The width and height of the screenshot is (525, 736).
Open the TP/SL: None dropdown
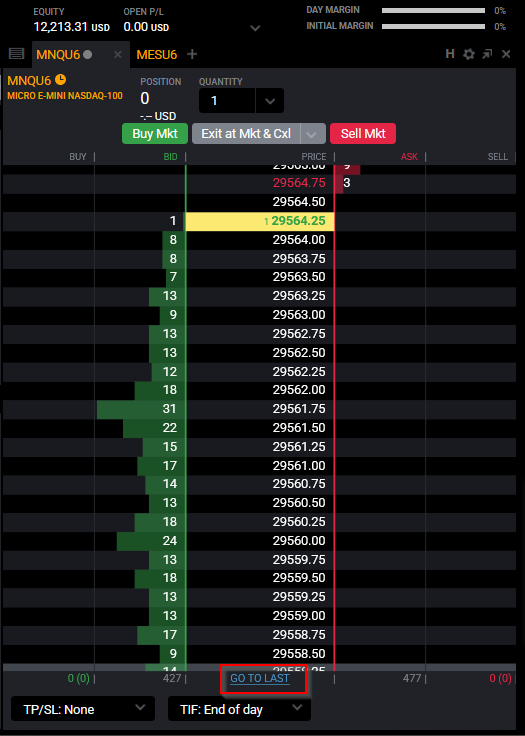(x=83, y=709)
